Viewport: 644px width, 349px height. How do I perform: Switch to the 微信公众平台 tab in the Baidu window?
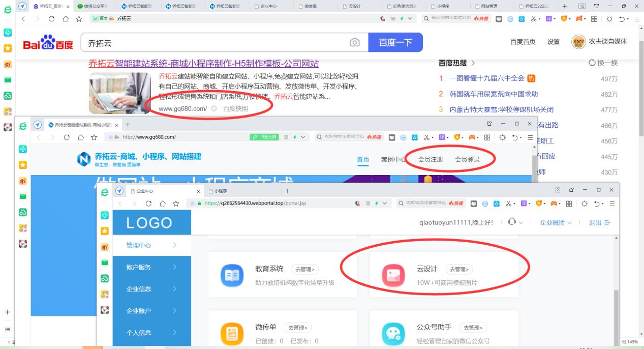coord(95,6)
